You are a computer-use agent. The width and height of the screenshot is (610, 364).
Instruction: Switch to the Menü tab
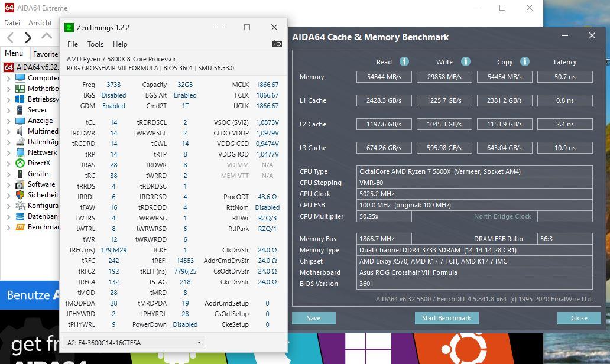coord(14,53)
